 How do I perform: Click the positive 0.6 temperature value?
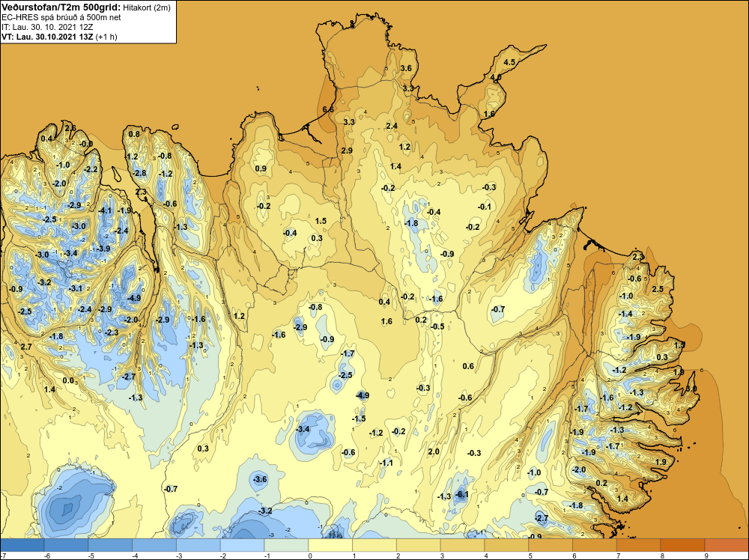(468, 366)
